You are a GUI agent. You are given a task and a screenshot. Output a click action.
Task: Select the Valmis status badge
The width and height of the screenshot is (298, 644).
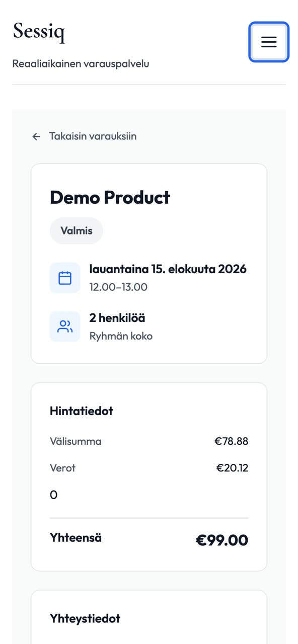(x=77, y=231)
